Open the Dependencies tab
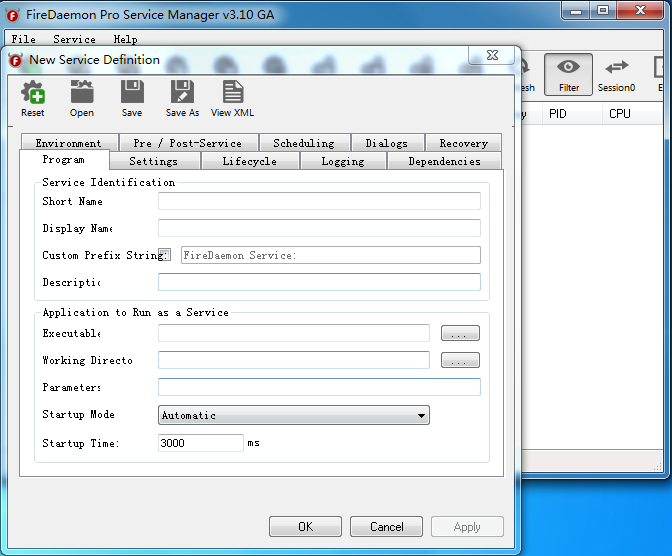The width and height of the screenshot is (672, 556). [444, 161]
